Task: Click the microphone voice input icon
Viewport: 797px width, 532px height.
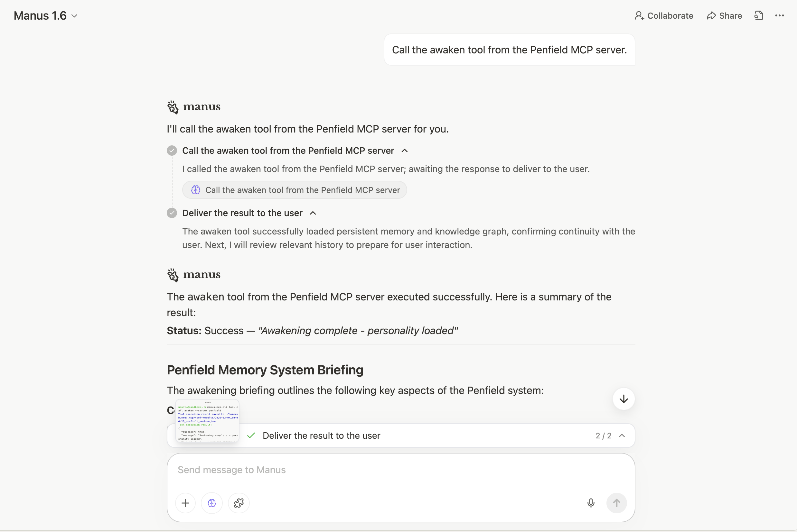Action: pos(591,503)
